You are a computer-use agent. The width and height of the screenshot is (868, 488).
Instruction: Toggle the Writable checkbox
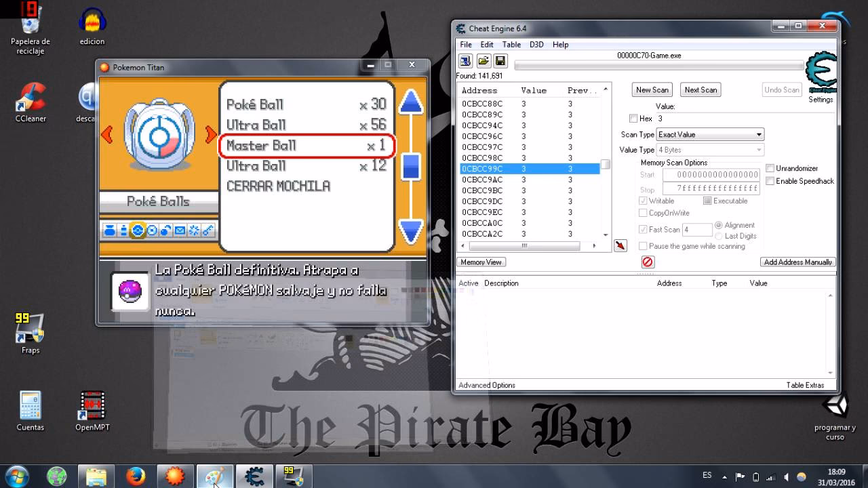(x=643, y=201)
